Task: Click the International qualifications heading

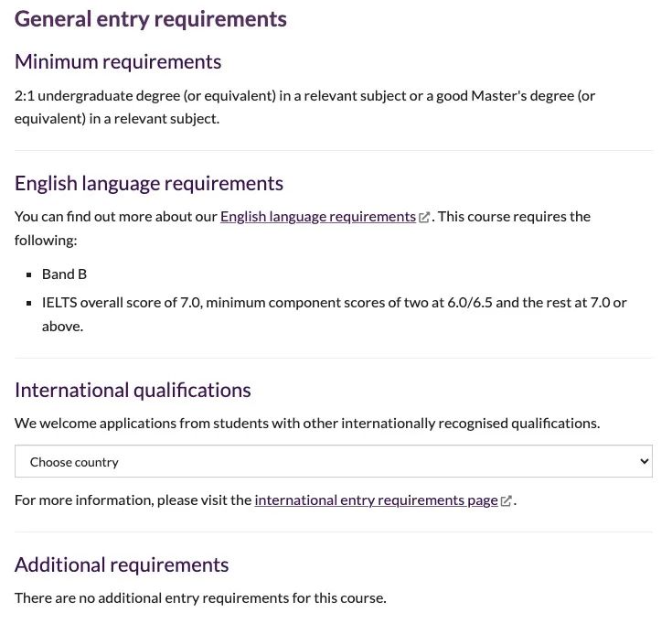Action: [133, 391]
